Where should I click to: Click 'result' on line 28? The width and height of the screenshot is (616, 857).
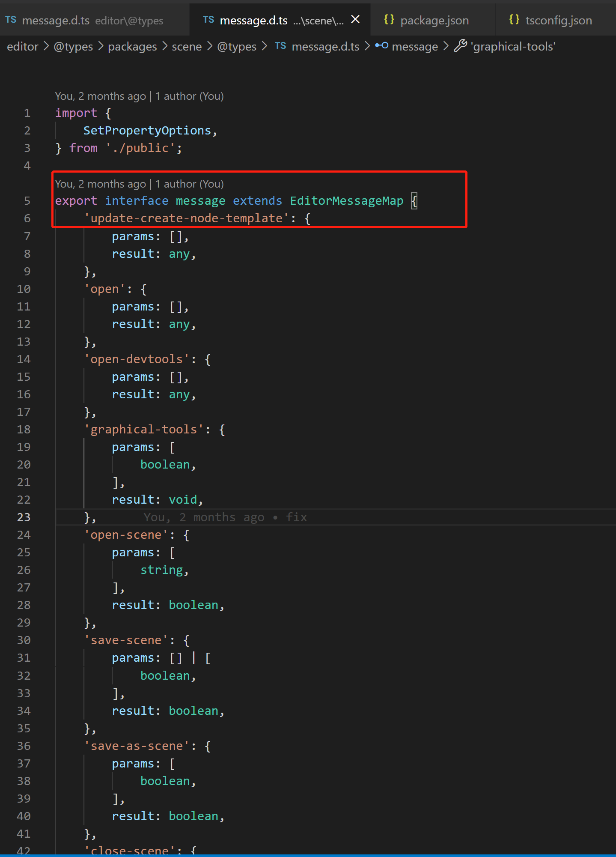(x=133, y=605)
